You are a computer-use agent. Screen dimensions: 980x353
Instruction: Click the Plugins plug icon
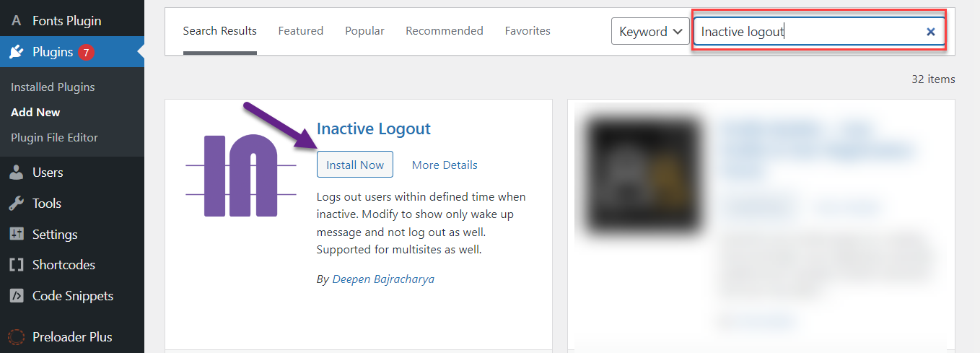click(x=17, y=52)
